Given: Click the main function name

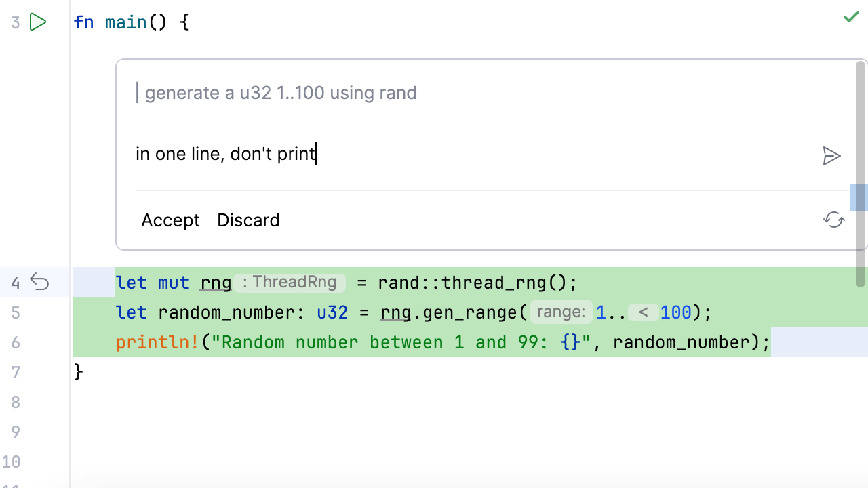Looking at the screenshot, I should click(126, 22).
